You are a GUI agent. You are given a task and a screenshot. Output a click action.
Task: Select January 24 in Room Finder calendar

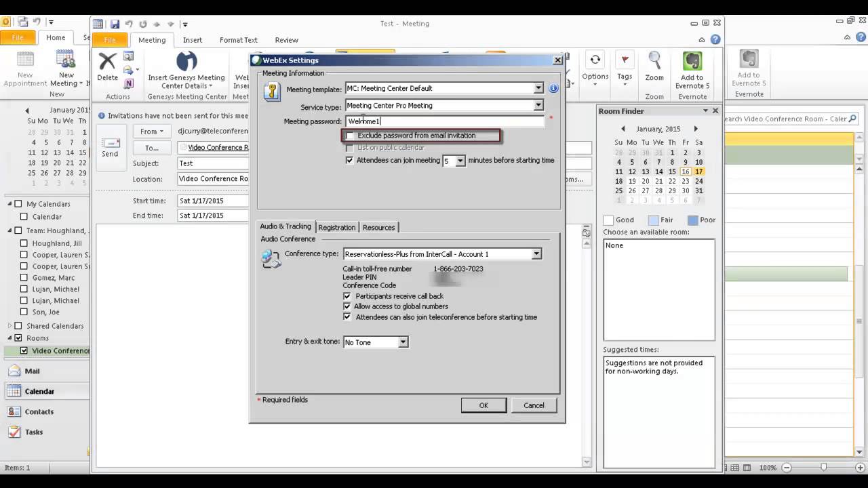tap(699, 181)
